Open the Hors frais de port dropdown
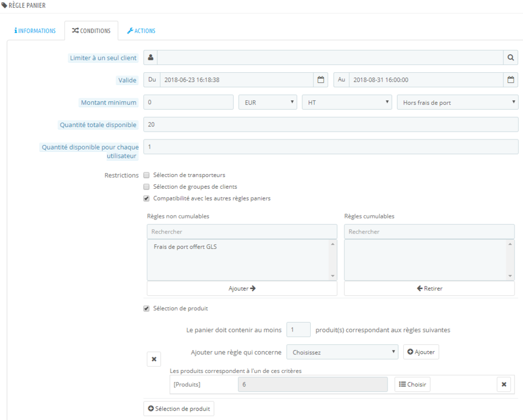 (457, 102)
